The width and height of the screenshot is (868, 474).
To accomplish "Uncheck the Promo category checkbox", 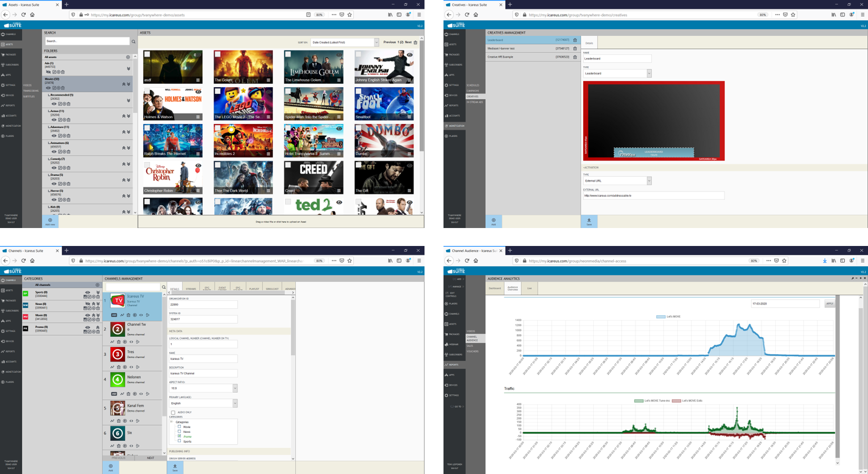I will (x=179, y=437).
